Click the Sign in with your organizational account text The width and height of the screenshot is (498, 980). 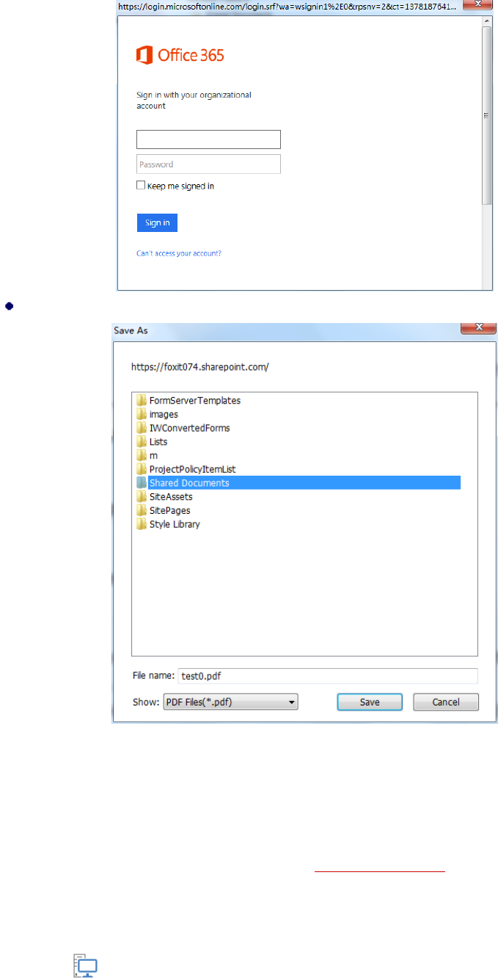point(194,100)
